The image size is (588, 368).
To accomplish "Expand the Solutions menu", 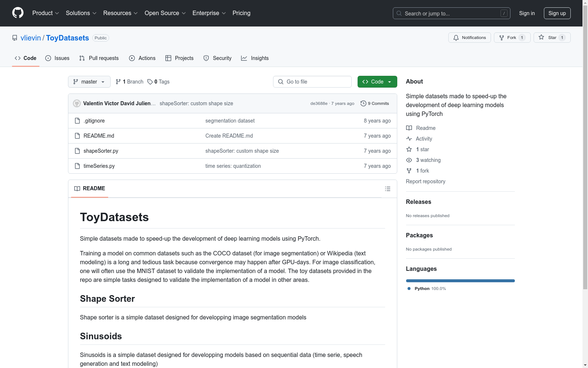I will click(x=81, y=13).
